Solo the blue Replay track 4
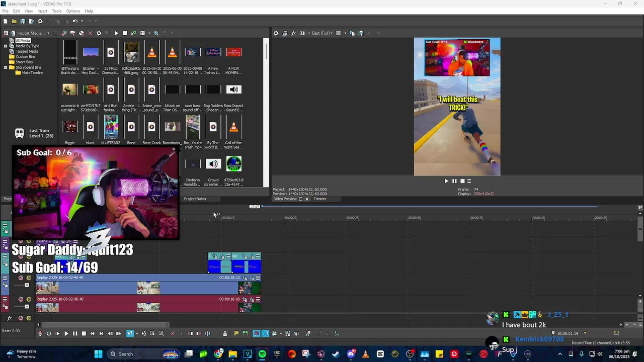This screenshot has width=644, height=362. 29,278
